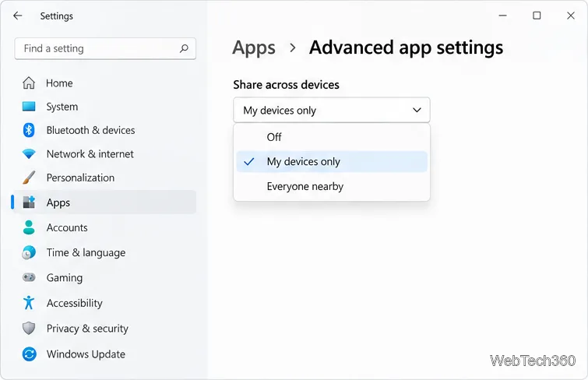This screenshot has height=380, width=588.
Task: Open Bluetooth & devices section
Action: (x=105, y=130)
